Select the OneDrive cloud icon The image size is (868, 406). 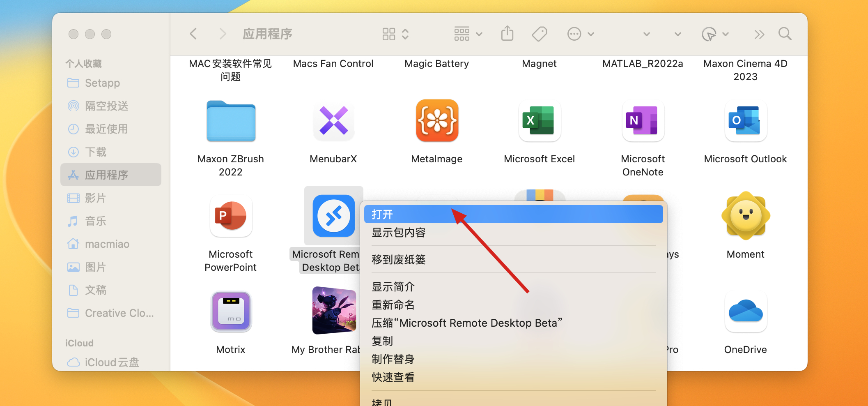point(745,311)
